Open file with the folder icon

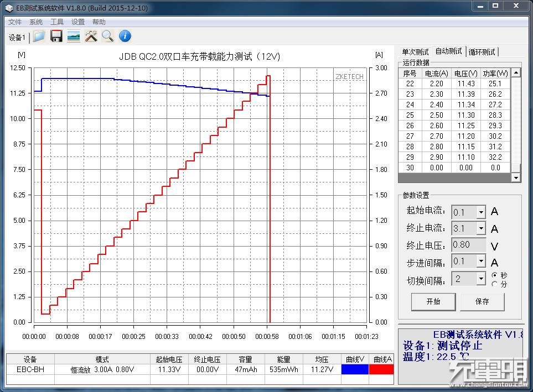[39, 36]
